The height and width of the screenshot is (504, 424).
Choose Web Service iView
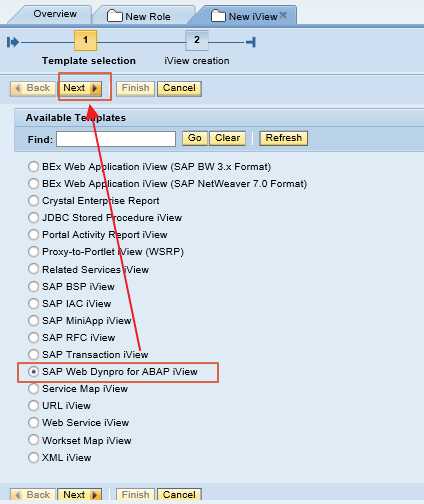[x=33, y=422]
